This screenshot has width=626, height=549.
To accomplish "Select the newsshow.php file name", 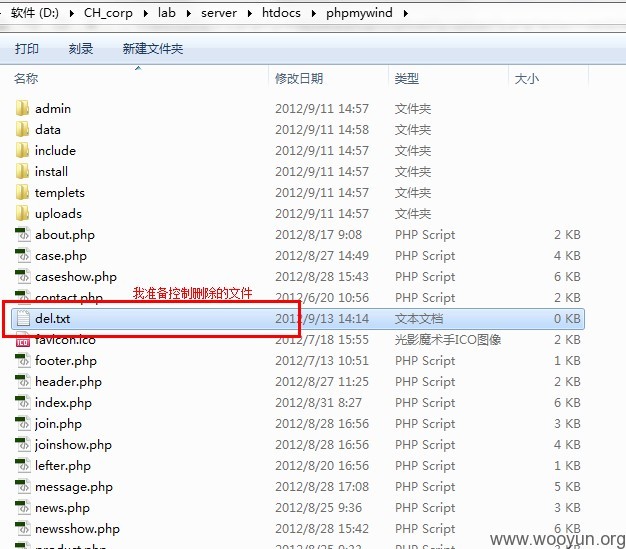I will (x=77, y=529).
